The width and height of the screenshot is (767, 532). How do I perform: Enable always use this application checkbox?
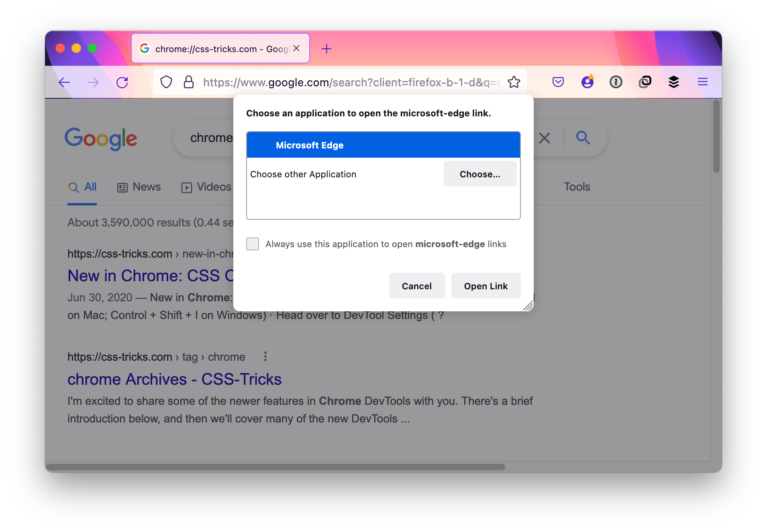253,244
